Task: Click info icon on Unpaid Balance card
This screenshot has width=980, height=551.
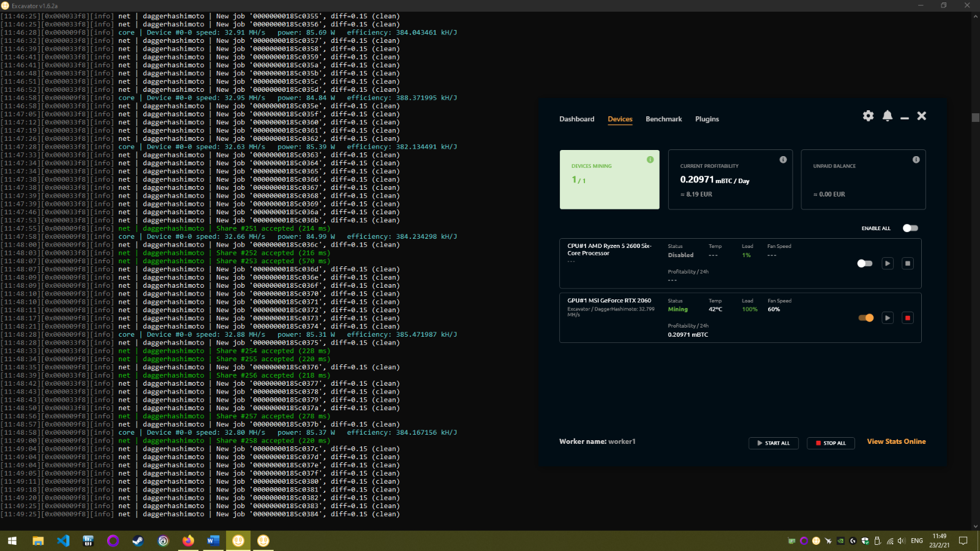Action: pyautogui.click(x=916, y=159)
